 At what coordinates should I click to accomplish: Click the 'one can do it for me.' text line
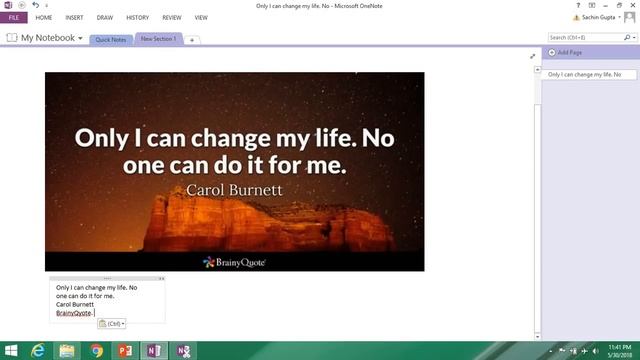pos(85,296)
